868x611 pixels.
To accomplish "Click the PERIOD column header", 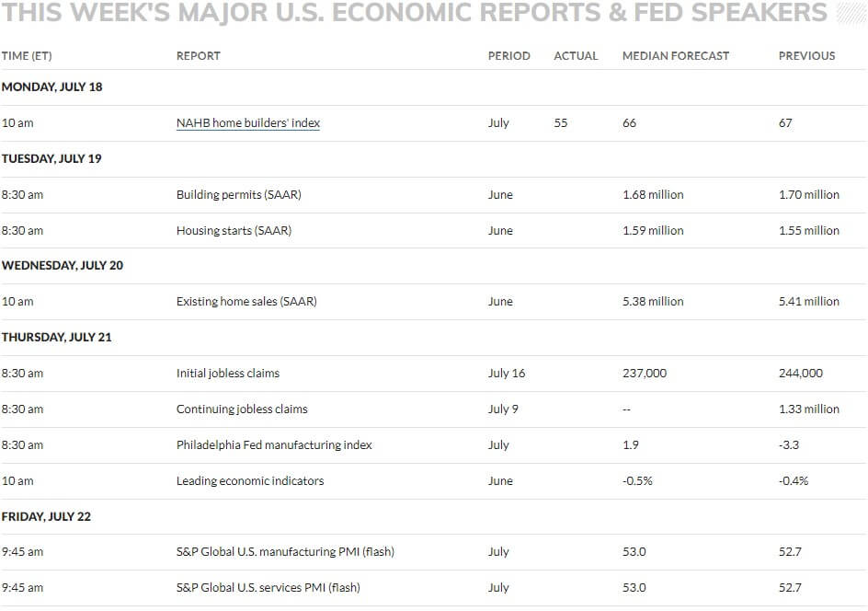I will pyautogui.click(x=508, y=56).
